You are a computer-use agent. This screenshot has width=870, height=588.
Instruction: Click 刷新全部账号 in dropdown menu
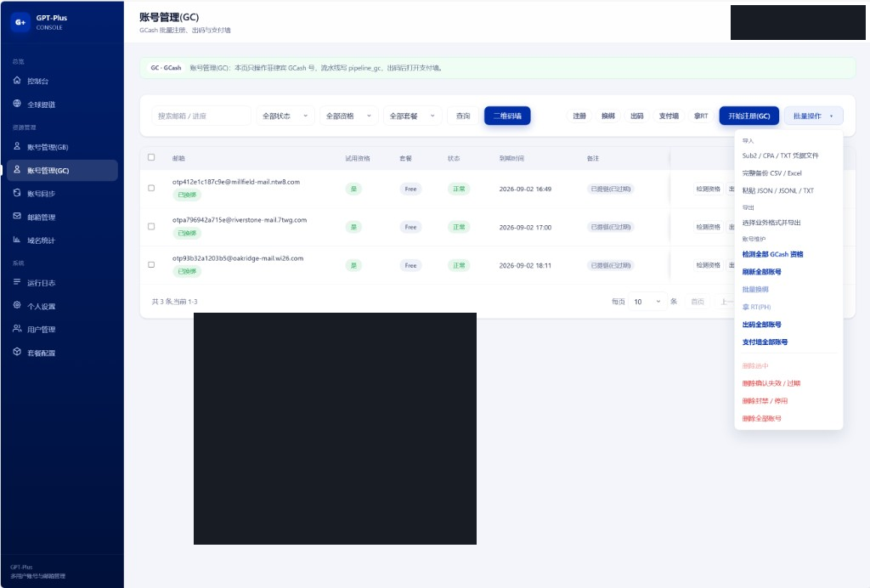click(x=788, y=272)
